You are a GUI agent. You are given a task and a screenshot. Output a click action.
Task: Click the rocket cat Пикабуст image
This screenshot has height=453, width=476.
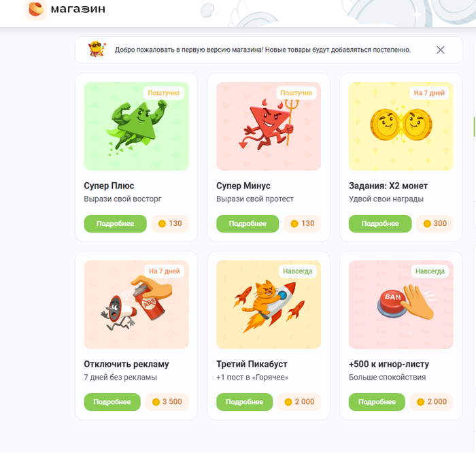(x=268, y=304)
